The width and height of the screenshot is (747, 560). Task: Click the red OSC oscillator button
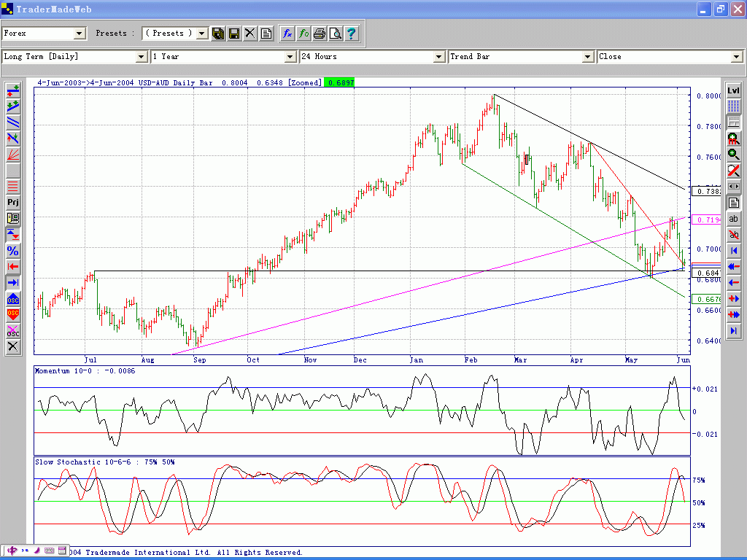click(x=13, y=314)
